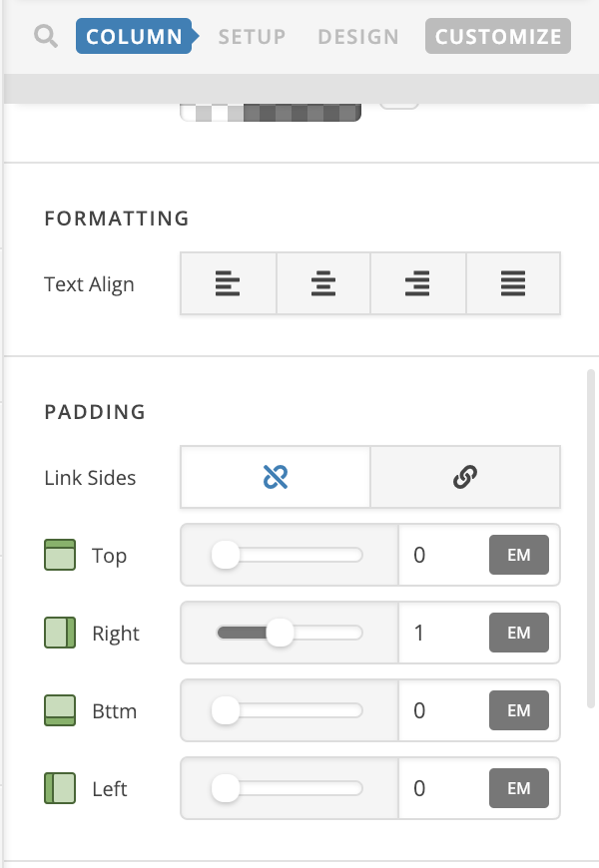Enable linked padding sides
599x868 pixels.
[x=465, y=478]
